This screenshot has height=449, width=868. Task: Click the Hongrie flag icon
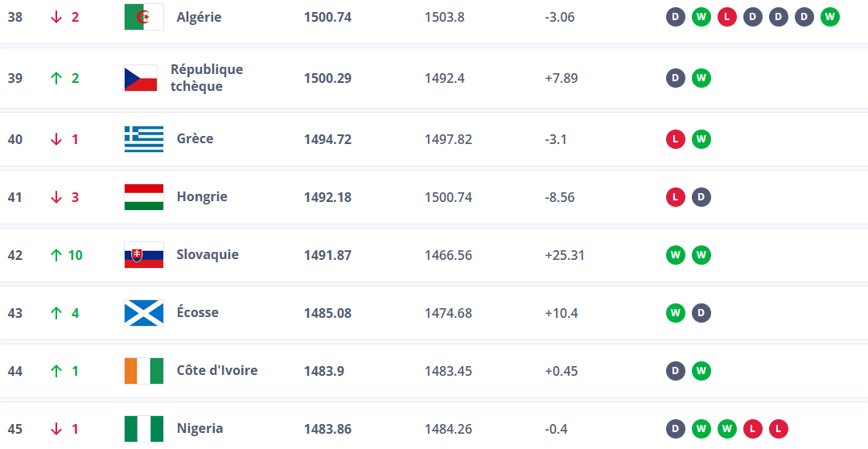click(144, 197)
